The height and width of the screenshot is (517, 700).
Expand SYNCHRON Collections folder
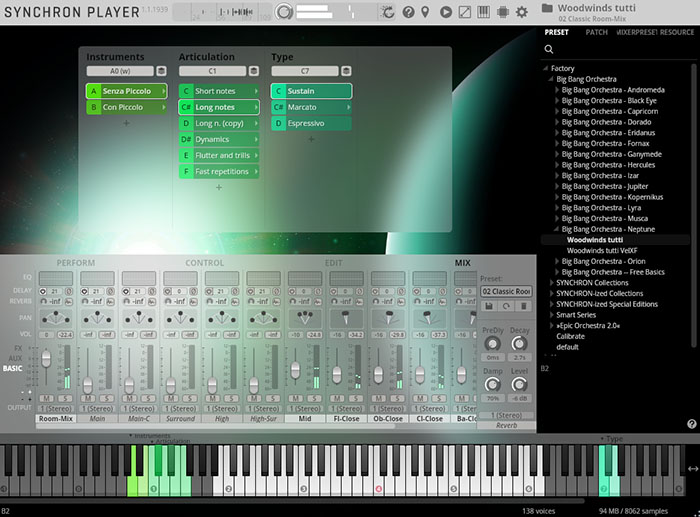click(x=551, y=283)
